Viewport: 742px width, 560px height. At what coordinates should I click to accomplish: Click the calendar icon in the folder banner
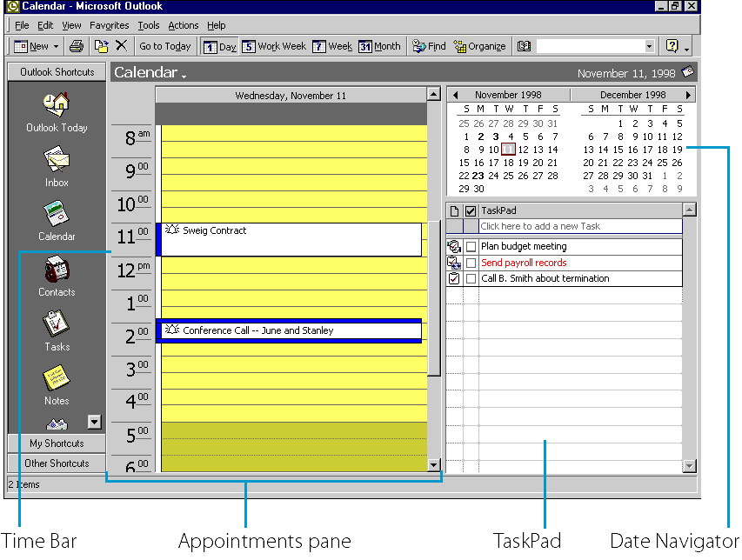click(687, 72)
